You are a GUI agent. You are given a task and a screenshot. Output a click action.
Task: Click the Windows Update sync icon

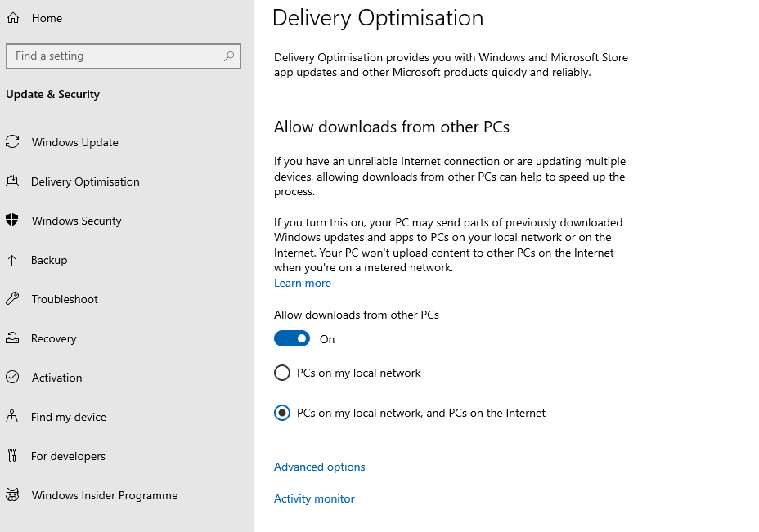tap(12, 142)
